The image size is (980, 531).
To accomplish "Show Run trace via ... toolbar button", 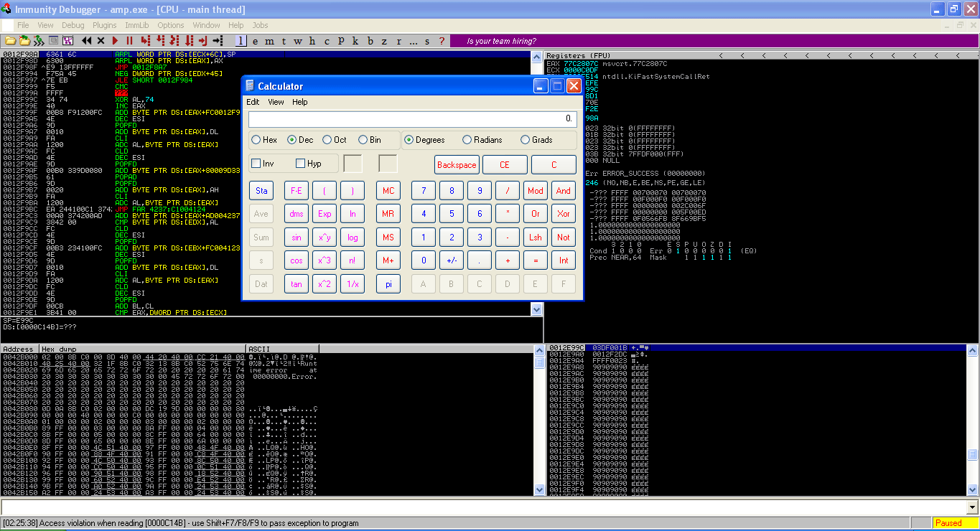I will pos(413,41).
